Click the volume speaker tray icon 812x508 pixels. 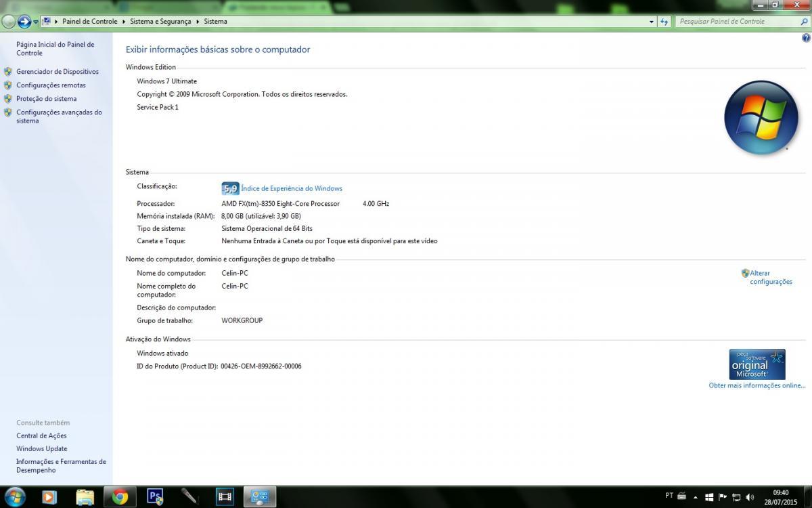tap(750, 497)
